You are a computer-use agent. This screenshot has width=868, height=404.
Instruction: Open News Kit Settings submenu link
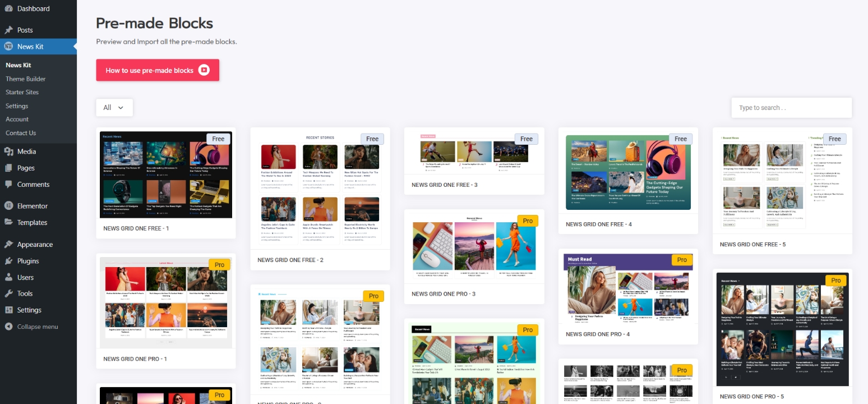[x=17, y=106]
